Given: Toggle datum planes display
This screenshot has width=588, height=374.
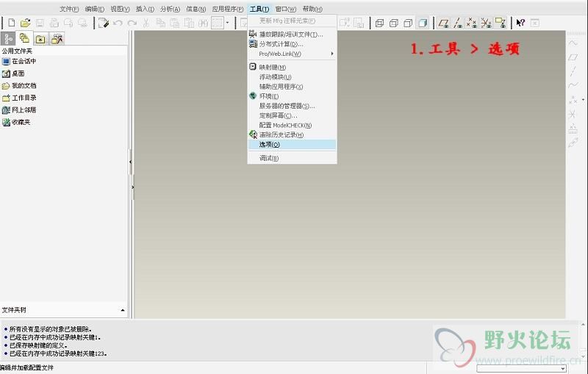Looking at the screenshot, I should coord(443,24).
